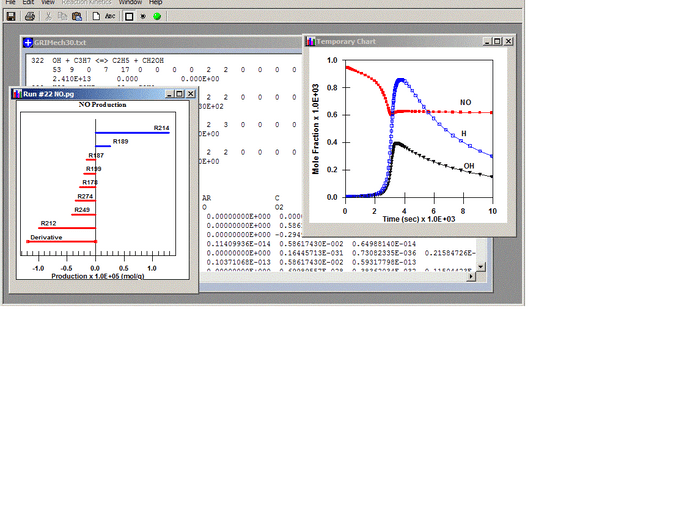Click the black square frame toolbar icon

tap(129, 16)
